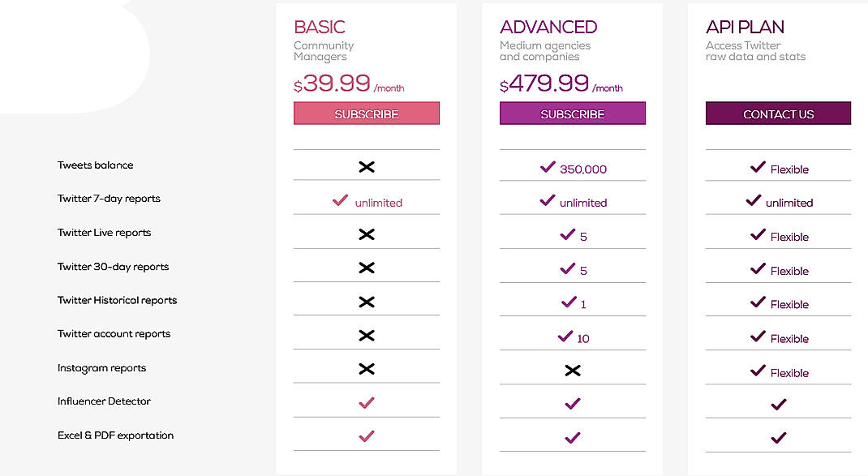Click the API Plan Excel & PDF checkmark

click(x=779, y=437)
